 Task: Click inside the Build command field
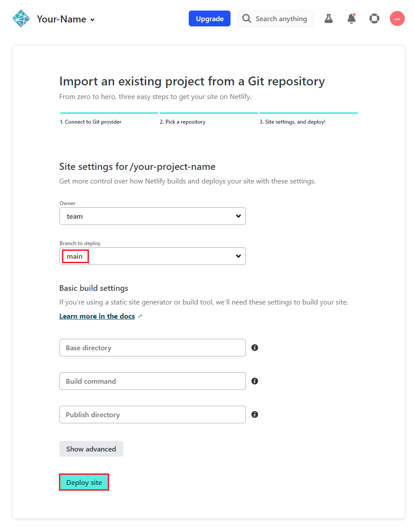[153, 381]
